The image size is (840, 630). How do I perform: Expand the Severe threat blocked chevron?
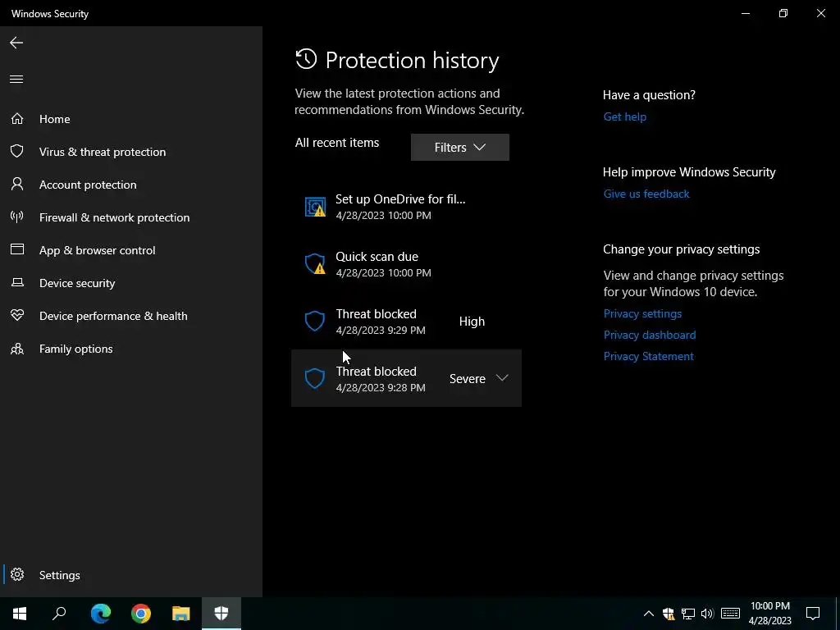[502, 378]
